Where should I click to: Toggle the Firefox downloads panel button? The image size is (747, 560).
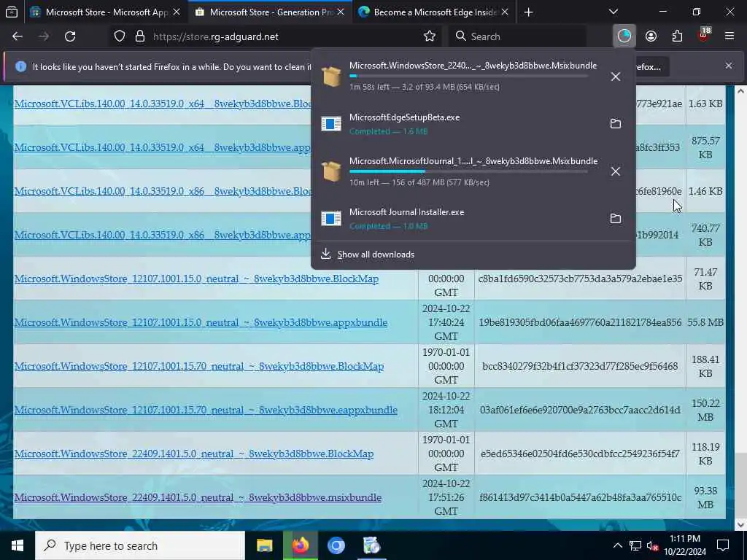click(624, 36)
